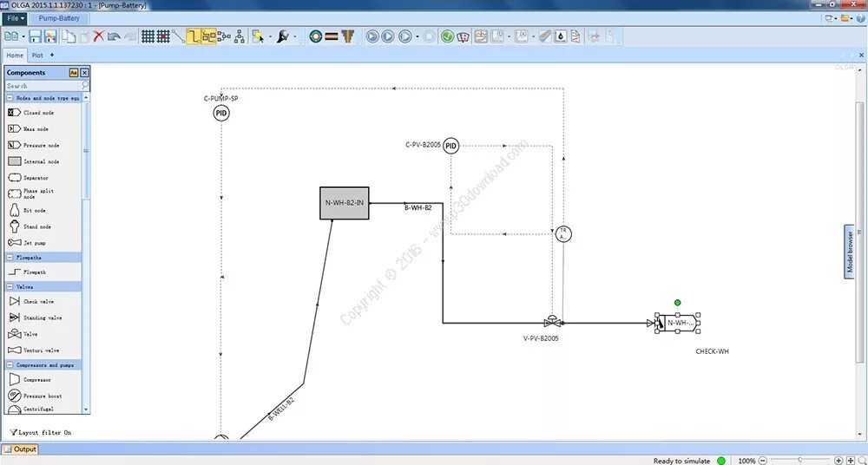The height and width of the screenshot is (465, 868).
Task: Select the Check valve component
Action: (31, 302)
